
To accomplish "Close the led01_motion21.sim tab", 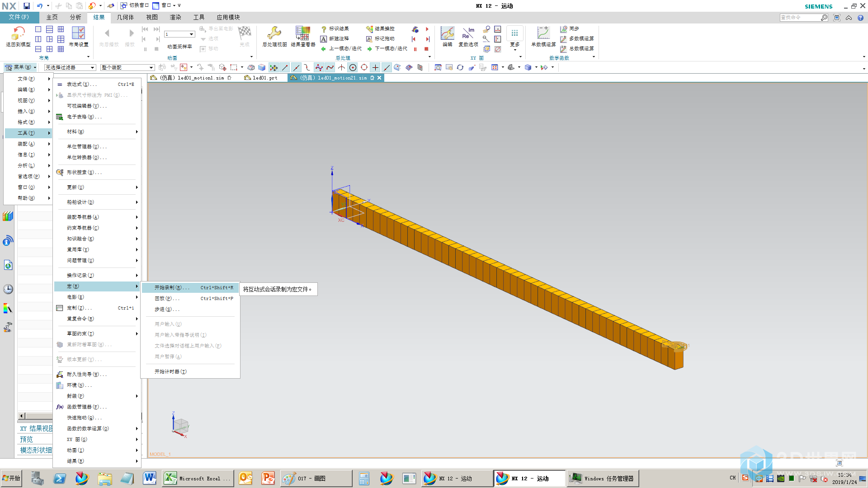I will (379, 78).
